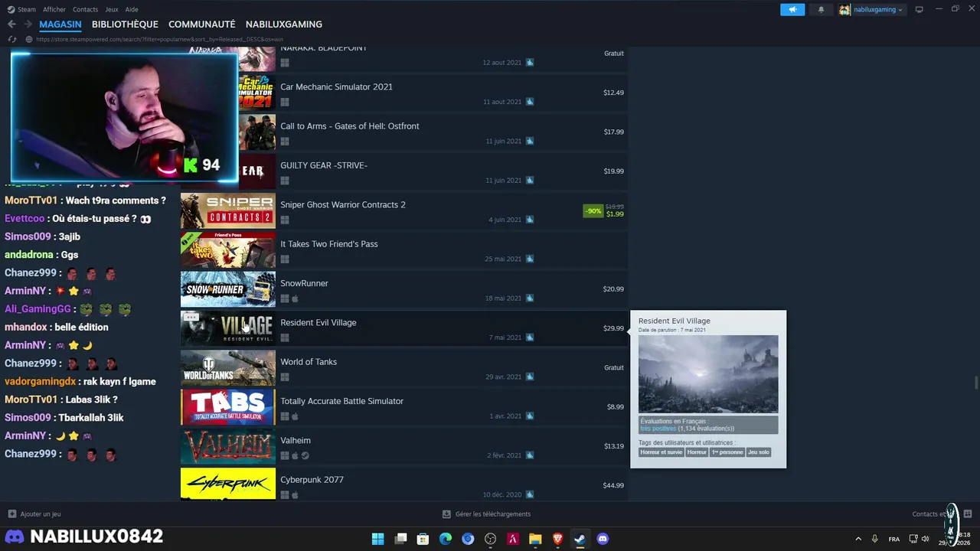The image size is (980, 551).
Task: Show hidden system tray icons with the chevron
Action: pos(857,539)
